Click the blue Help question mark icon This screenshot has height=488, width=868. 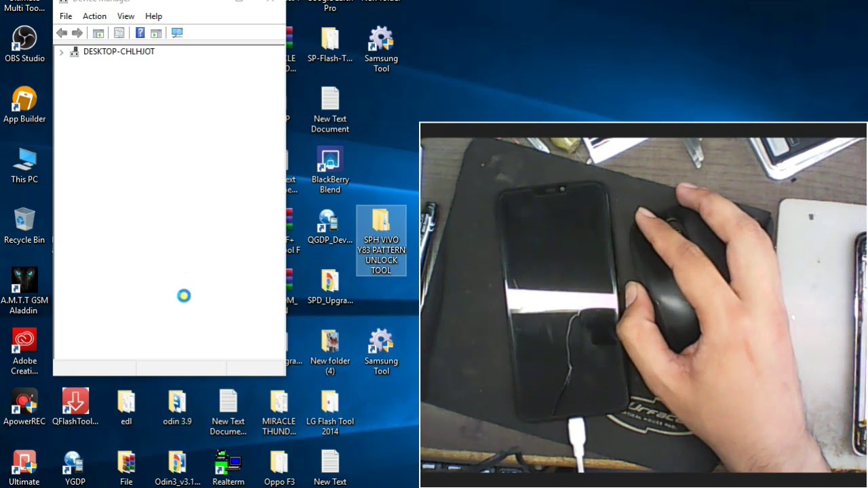[x=140, y=33]
